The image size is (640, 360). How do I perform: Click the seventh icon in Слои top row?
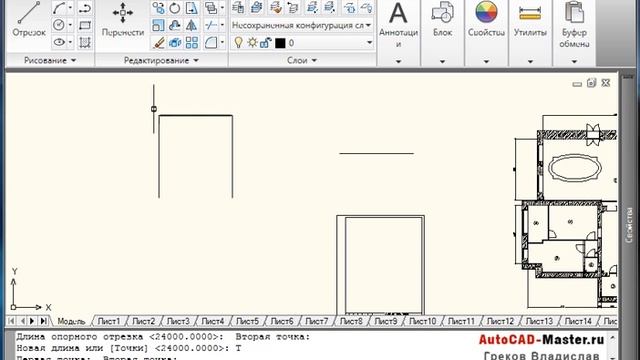[350, 7]
